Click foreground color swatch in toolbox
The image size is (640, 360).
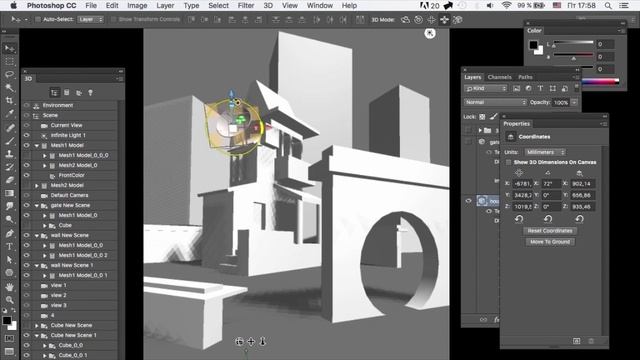tap(6, 320)
